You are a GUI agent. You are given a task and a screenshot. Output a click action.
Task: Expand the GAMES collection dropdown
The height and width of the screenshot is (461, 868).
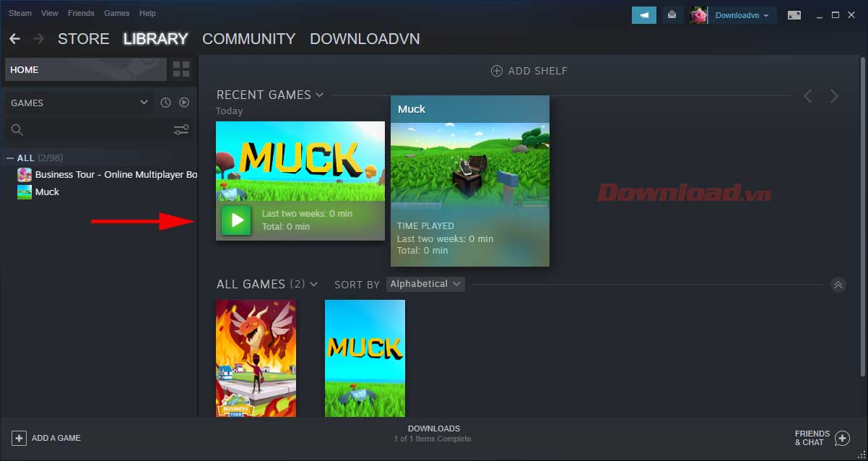pos(79,103)
